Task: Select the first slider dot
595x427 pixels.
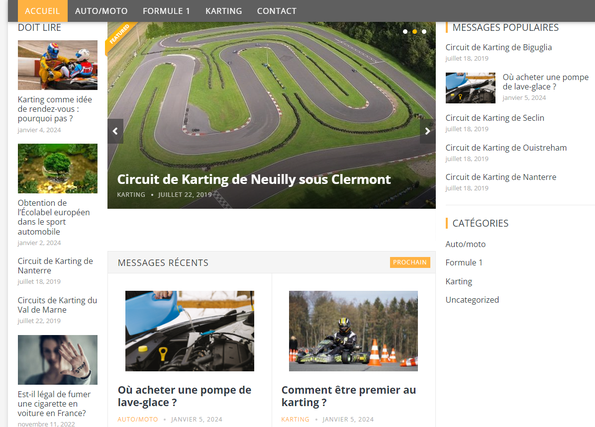Action: coord(405,32)
